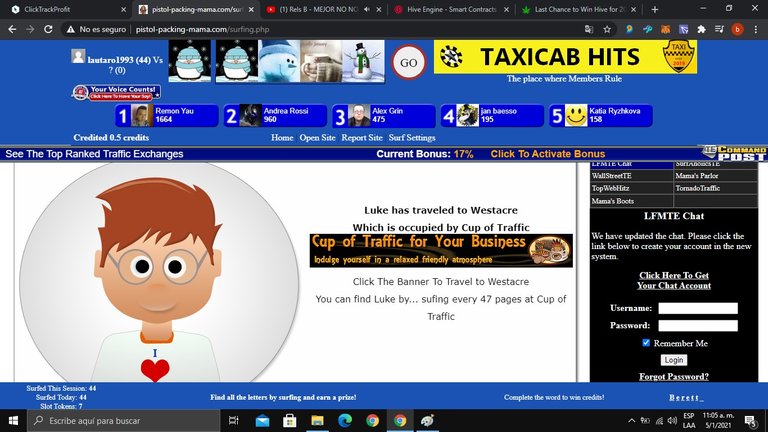This screenshot has height=432, width=768.
Task: Click the chat Login button
Action: [673, 360]
